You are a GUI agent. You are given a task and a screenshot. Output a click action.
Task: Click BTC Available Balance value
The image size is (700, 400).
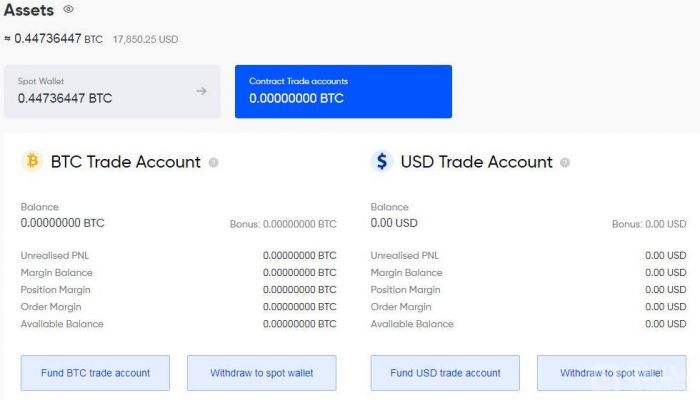[x=300, y=324]
